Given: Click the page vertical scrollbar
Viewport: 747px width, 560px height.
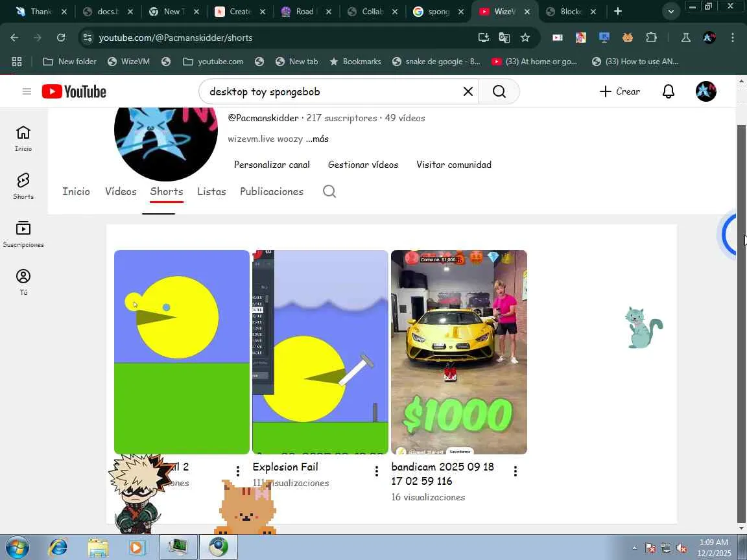Looking at the screenshot, I should tap(741, 324).
